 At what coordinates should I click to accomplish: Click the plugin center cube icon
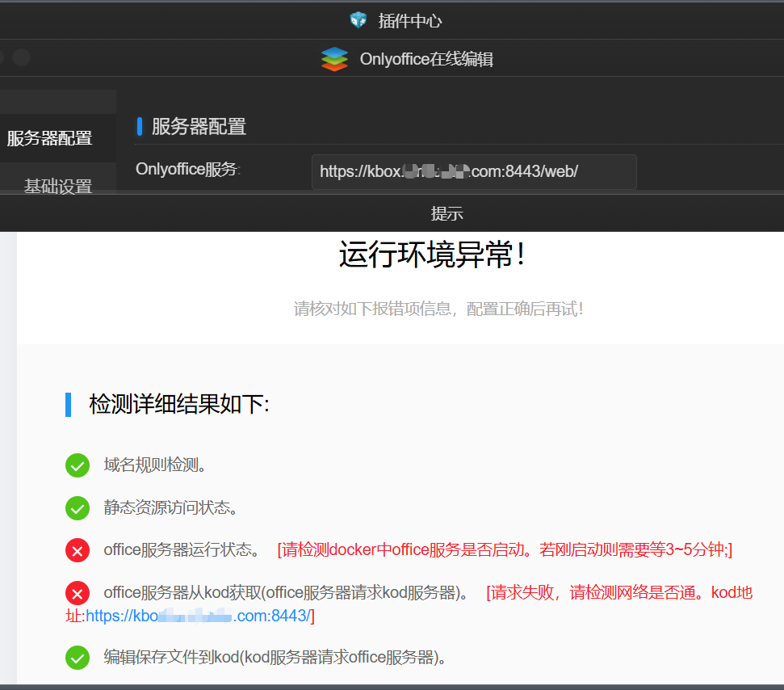358,20
